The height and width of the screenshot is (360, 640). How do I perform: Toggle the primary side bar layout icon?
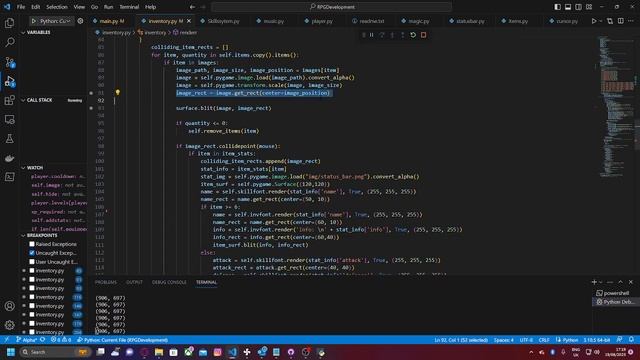point(558,7)
